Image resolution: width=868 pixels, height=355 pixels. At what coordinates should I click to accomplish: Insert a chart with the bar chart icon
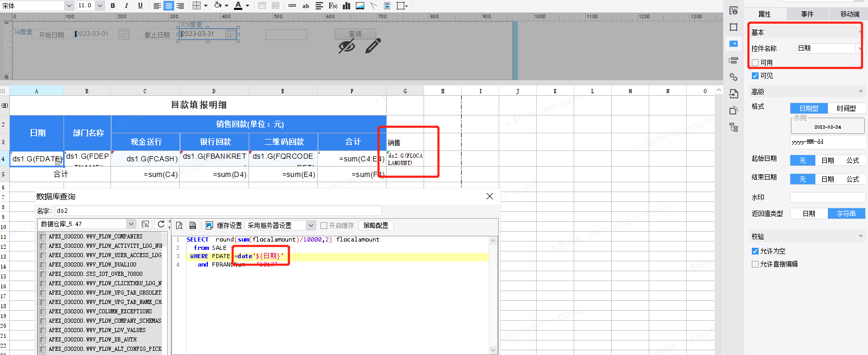click(x=346, y=6)
